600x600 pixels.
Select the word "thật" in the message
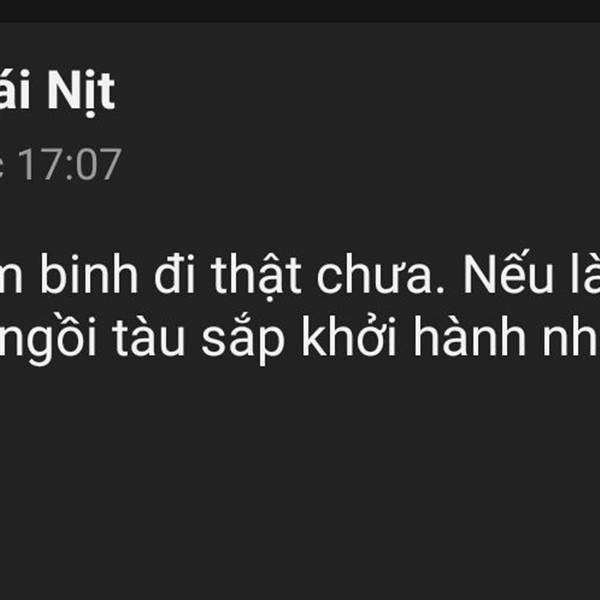[x=256, y=276]
